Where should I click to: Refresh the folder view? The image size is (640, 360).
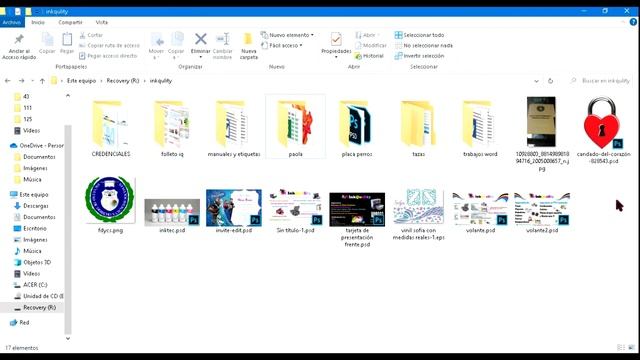coord(550,81)
